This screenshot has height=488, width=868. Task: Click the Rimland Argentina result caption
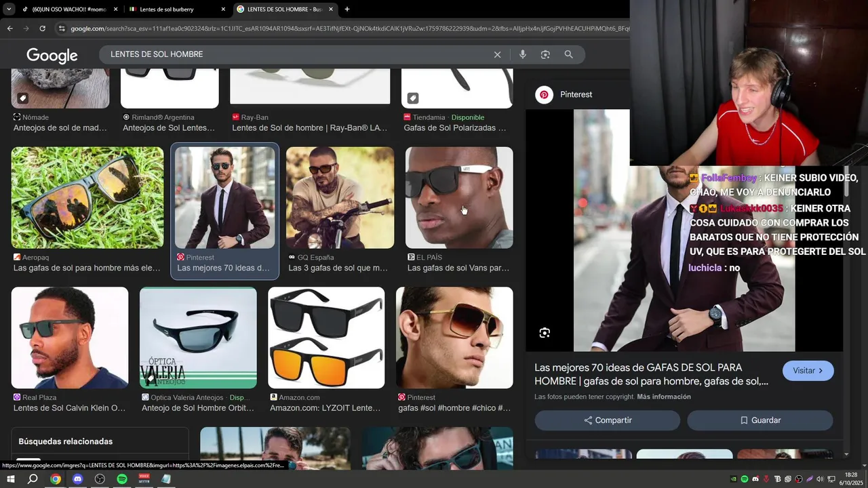(x=169, y=127)
